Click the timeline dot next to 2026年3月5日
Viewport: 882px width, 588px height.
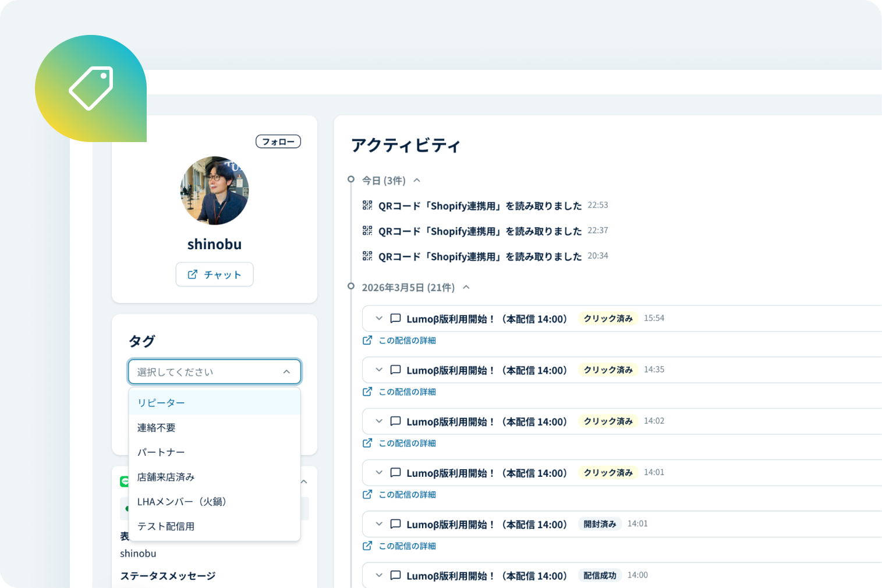(350, 286)
